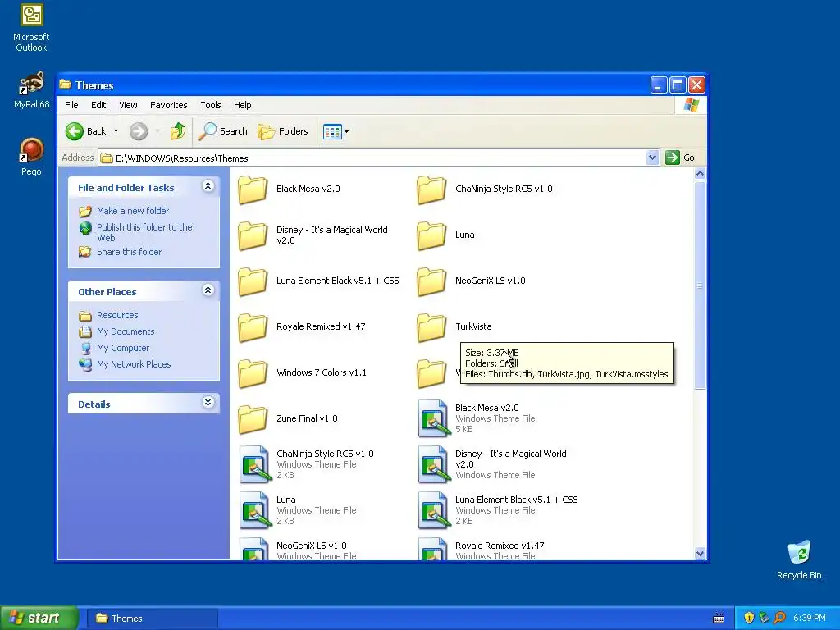Expand the Details panel
Image resolution: width=840 pixels, height=630 pixels.
pyautogui.click(x=208, y=403)
